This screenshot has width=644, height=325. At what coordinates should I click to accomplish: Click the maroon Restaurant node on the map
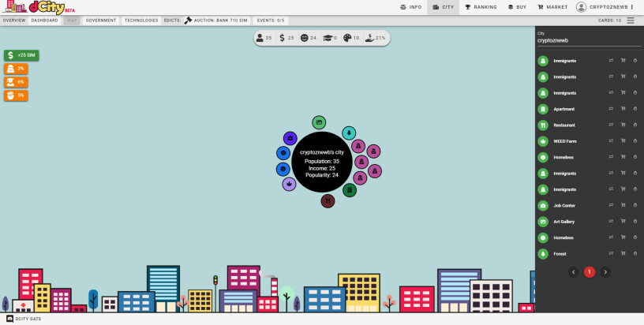(x=328, y=201)
